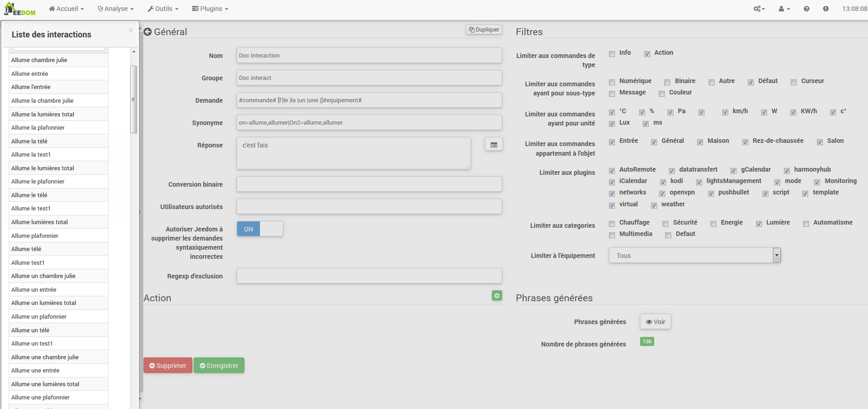The image size is (868, 409).
Task: Open the user profile icon menu
Action: pos(784,9)
